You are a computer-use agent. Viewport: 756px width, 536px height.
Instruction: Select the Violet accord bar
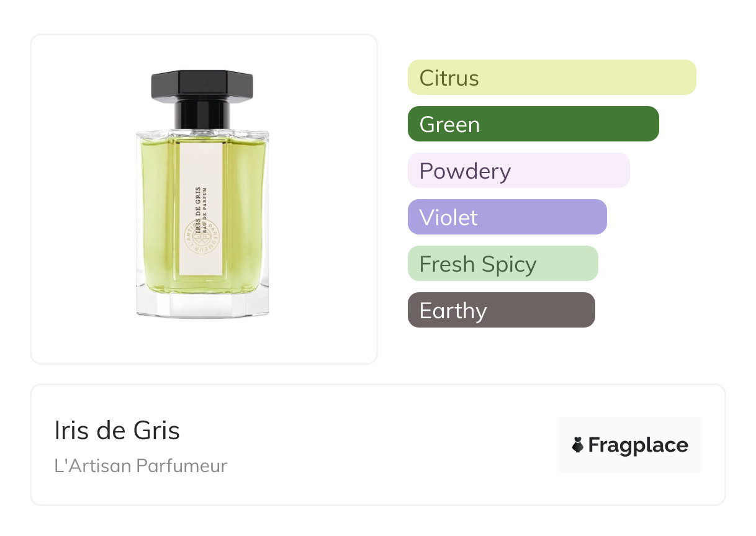point(507,217)
